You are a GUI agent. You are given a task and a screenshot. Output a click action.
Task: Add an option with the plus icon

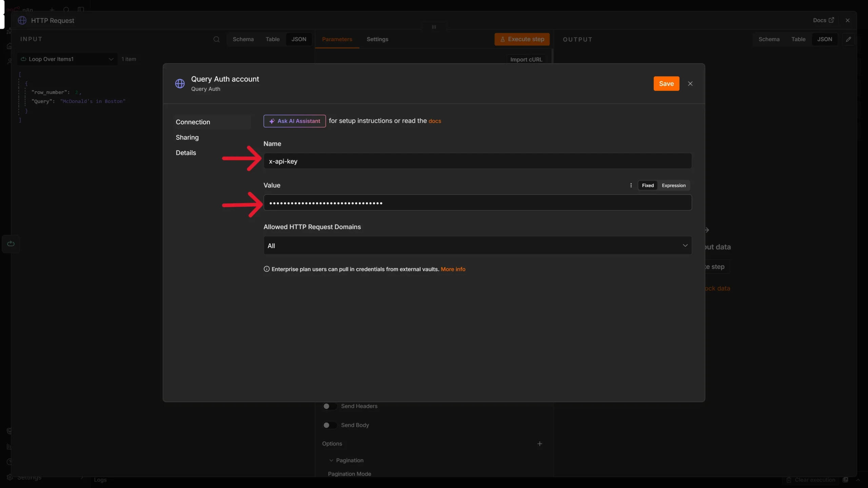coord(540,444)
